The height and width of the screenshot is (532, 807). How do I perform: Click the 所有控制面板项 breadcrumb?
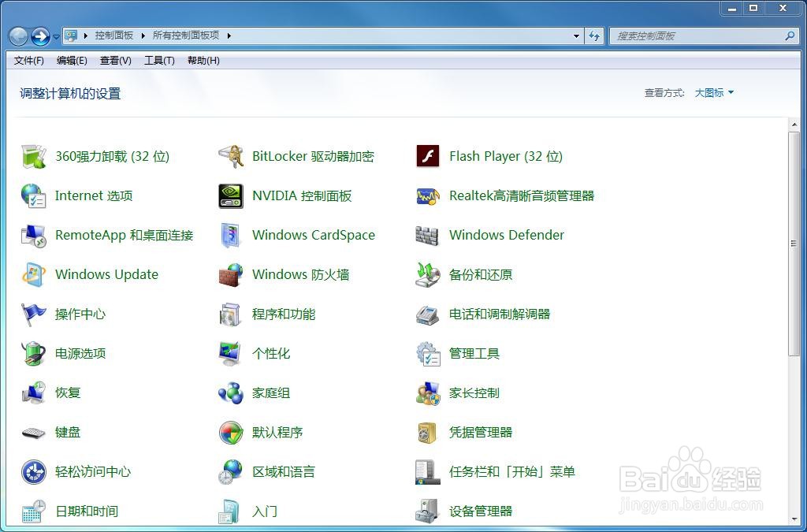coord(186,35)
